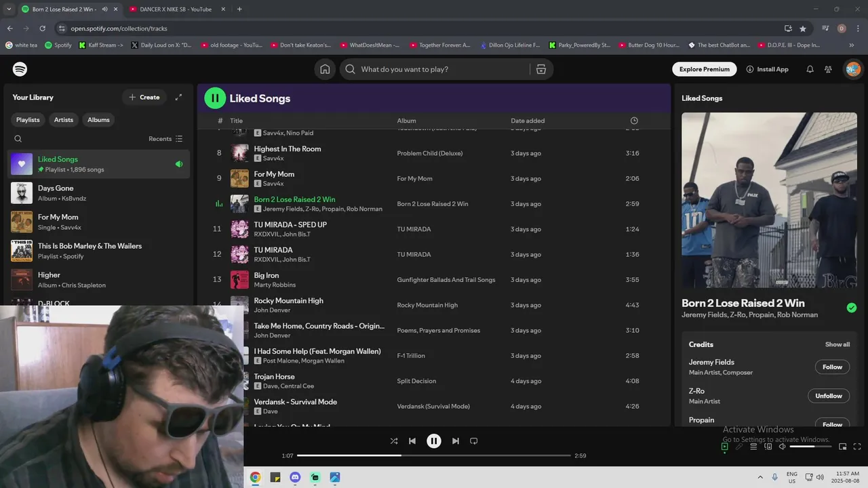Viewport: 868px width, 488px height.
Task: Sort by Date added column
Action: point(528,121)
